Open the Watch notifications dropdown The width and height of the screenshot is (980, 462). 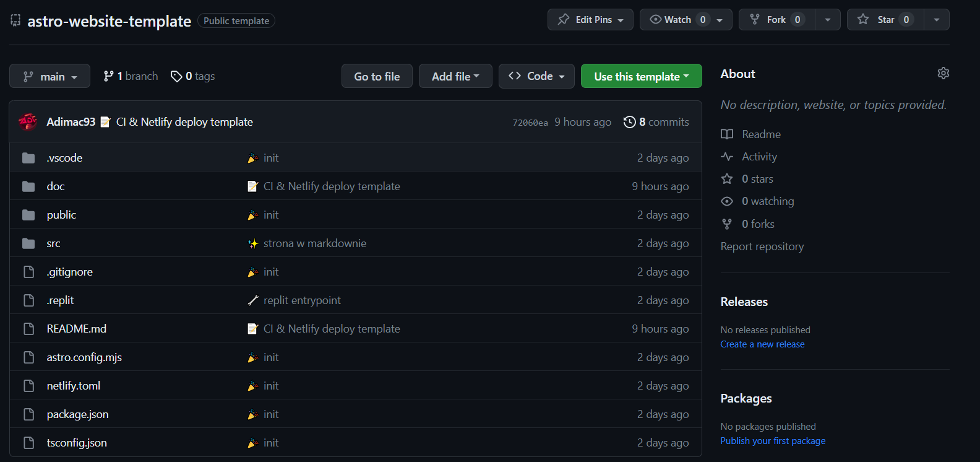tap(686, 20)
